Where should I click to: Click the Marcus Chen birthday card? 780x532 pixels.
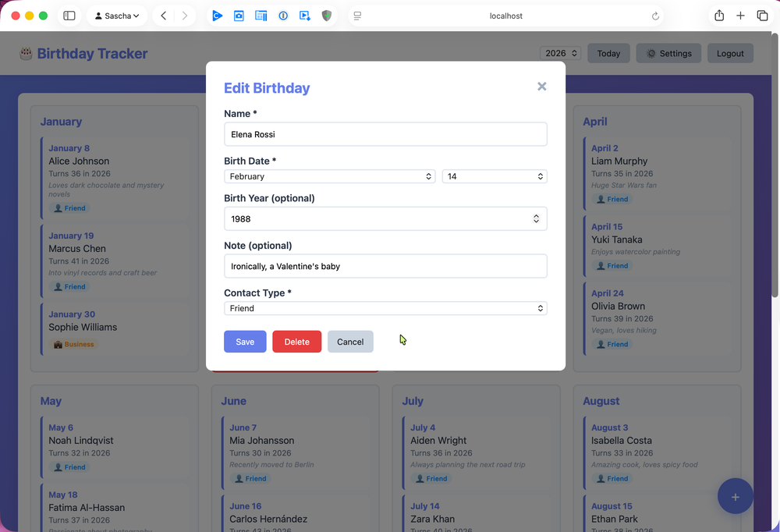pyautogui.click(x=115, y=261)
